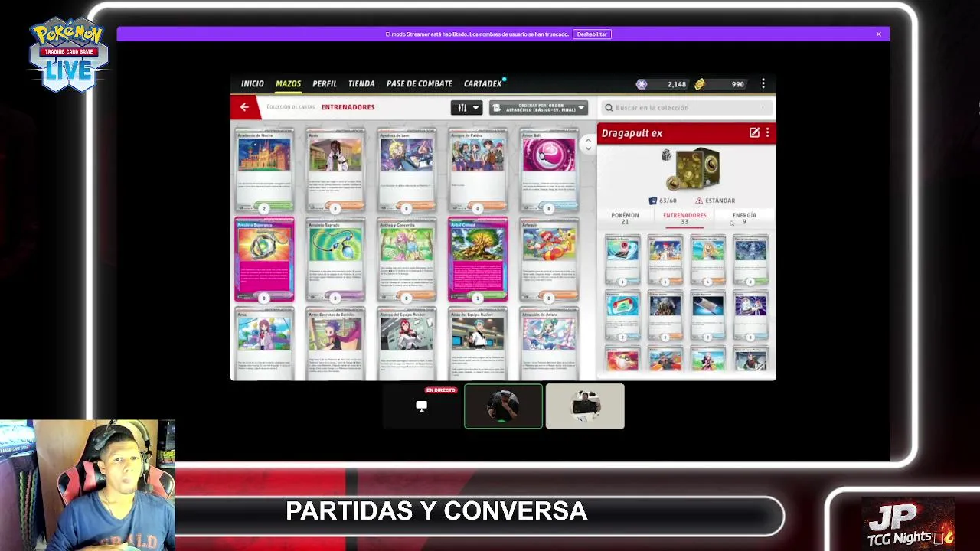Open the PERFIL menu
The image size is (980, 551).
tap(325, 83)
